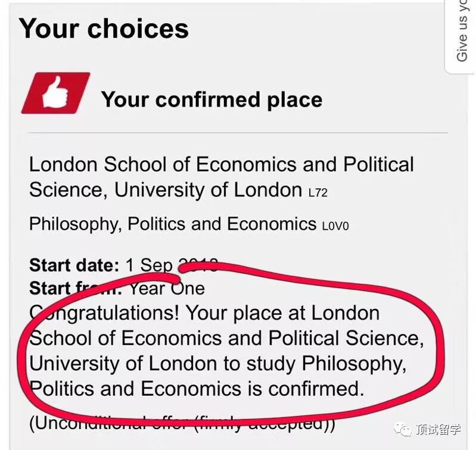Click the Unconditional offer status line

[182, 423]
